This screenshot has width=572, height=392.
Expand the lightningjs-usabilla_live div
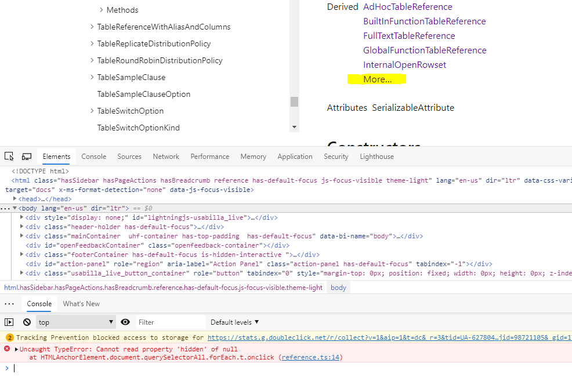coord(21,217)
